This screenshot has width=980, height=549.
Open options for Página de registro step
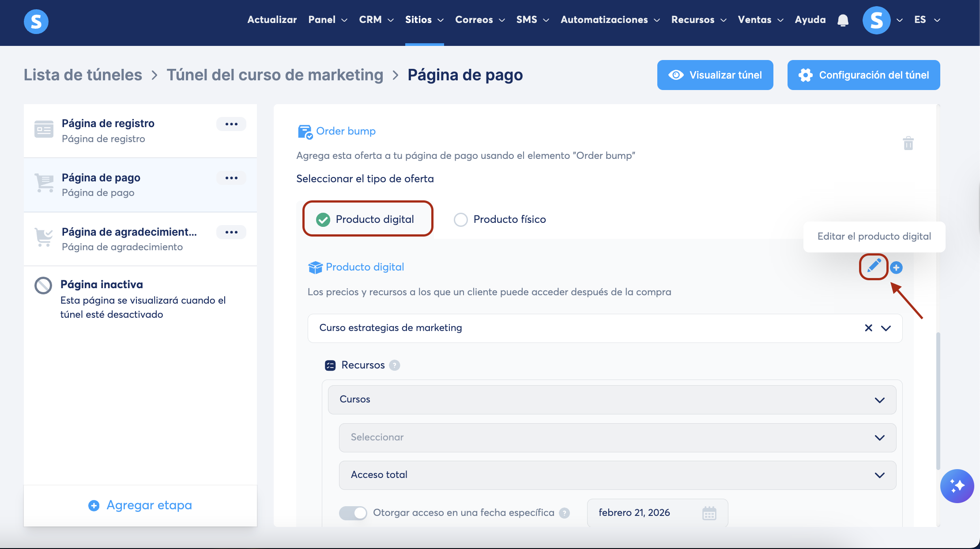pos(231,124)
